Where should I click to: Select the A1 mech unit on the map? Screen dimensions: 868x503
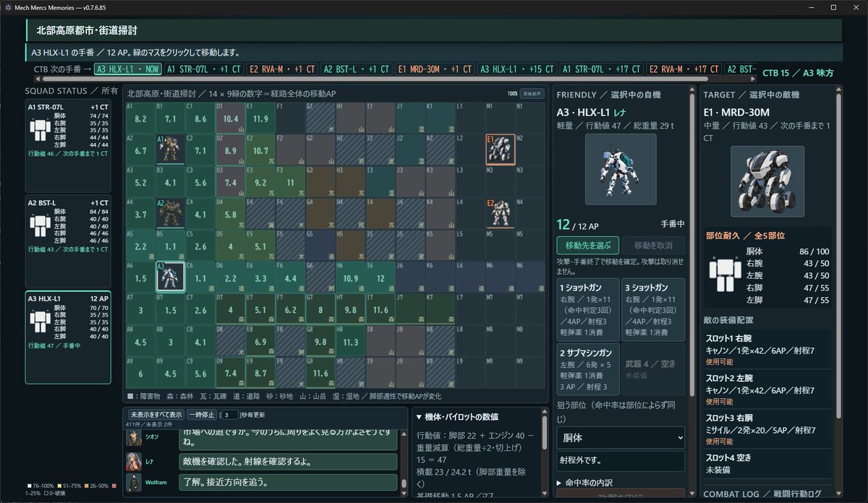(170, 150)
